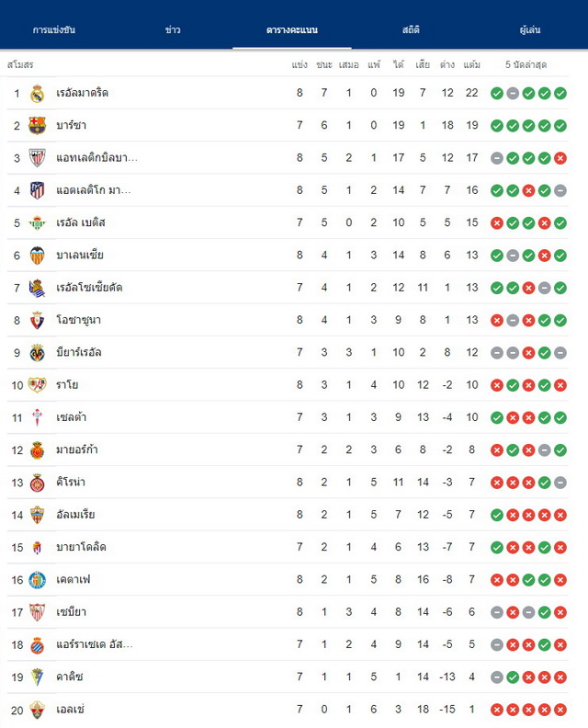Click the Real Madrid club crest

(37, 94)
